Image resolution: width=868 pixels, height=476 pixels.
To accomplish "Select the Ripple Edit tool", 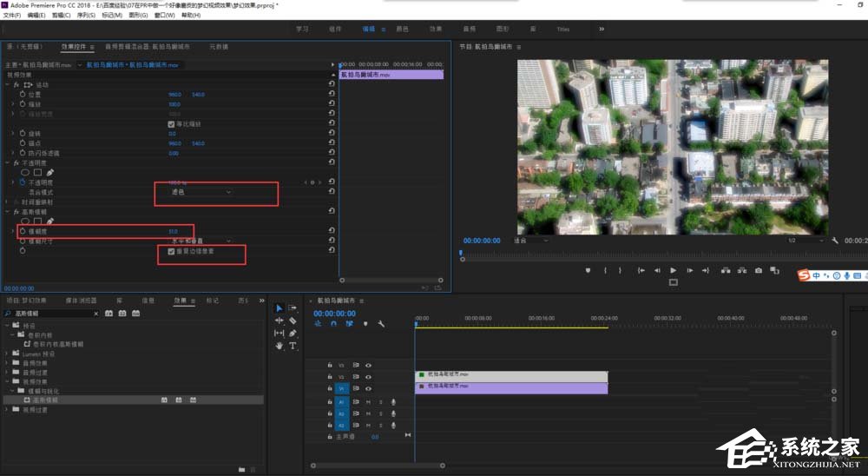I will tap(279, 321).
